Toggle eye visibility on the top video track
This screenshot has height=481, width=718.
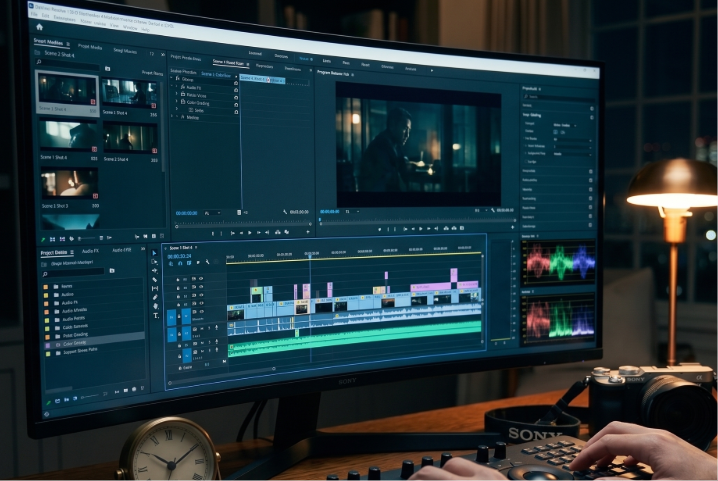coord(201,278)
